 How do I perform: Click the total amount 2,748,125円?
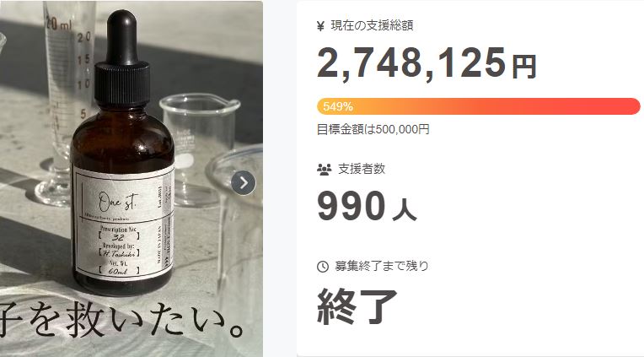(427, 63)
